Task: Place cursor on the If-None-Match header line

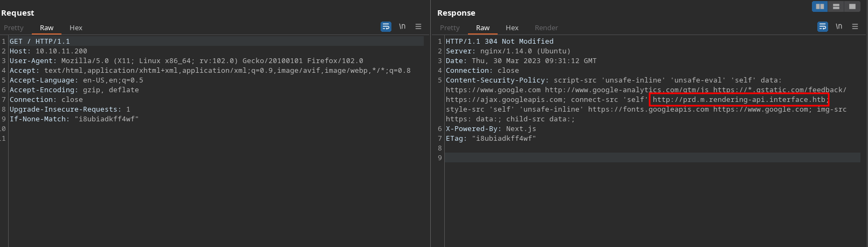Action: [x=74, y=119]
